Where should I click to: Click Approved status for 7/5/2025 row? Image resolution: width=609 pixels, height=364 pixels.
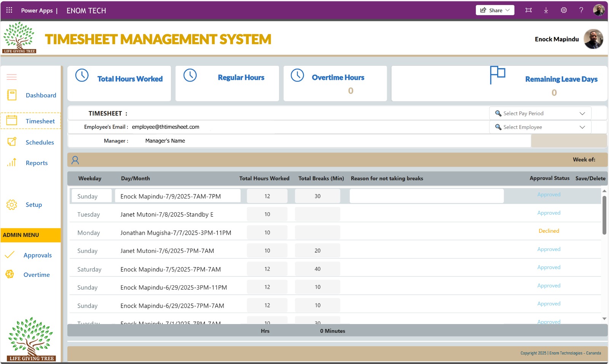tap(549, 267)
